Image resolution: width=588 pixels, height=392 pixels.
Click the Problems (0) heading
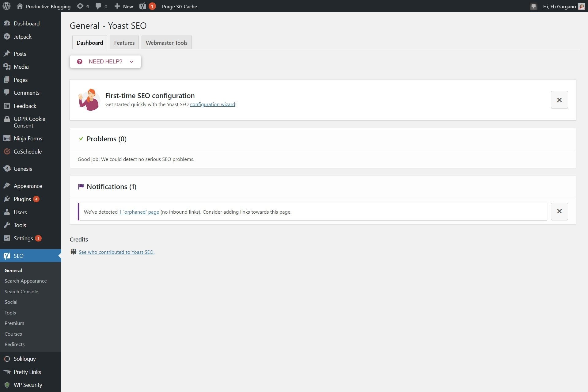[x=107, y=139]
